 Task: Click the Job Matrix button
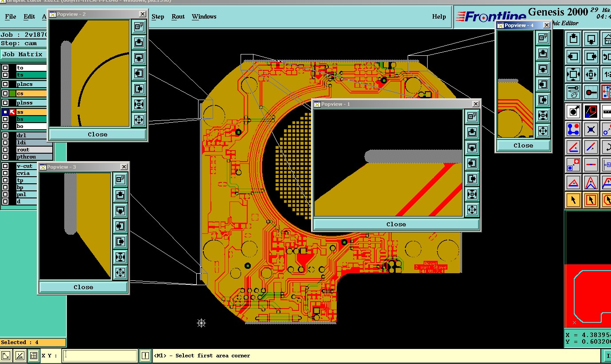pyautogui.click(x=23, y=54)
